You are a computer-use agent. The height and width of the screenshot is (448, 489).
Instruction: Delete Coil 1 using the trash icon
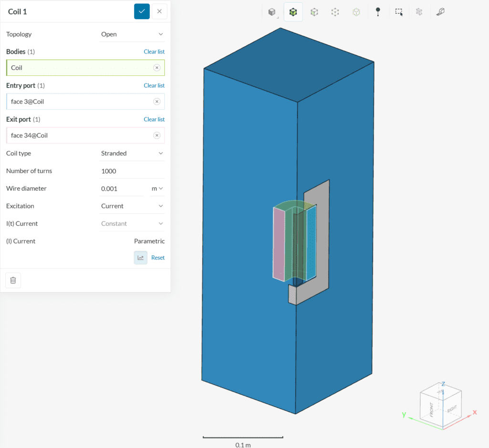[13, 280]
